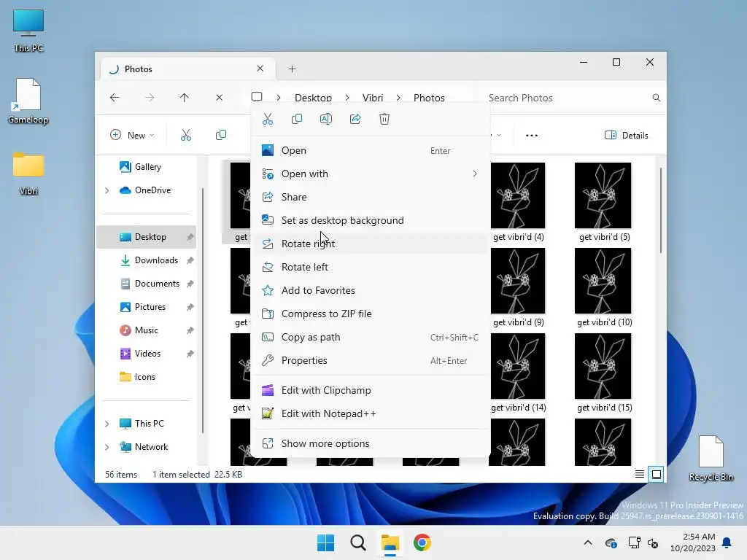Image resolution: width=747 pixels, height=560 pixels.
Task: Click the search magnifier icon in Explorer
Action: coord(656,98)
